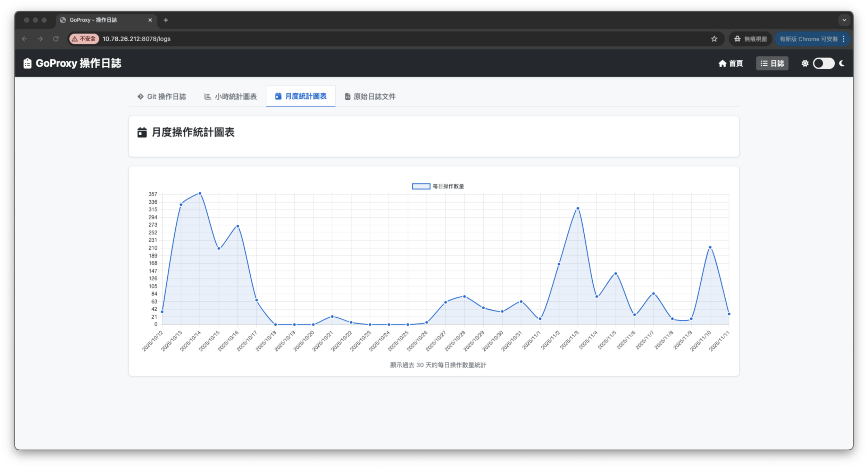Click the incognito 無痕視窗 indicator

tap(751, 39)
